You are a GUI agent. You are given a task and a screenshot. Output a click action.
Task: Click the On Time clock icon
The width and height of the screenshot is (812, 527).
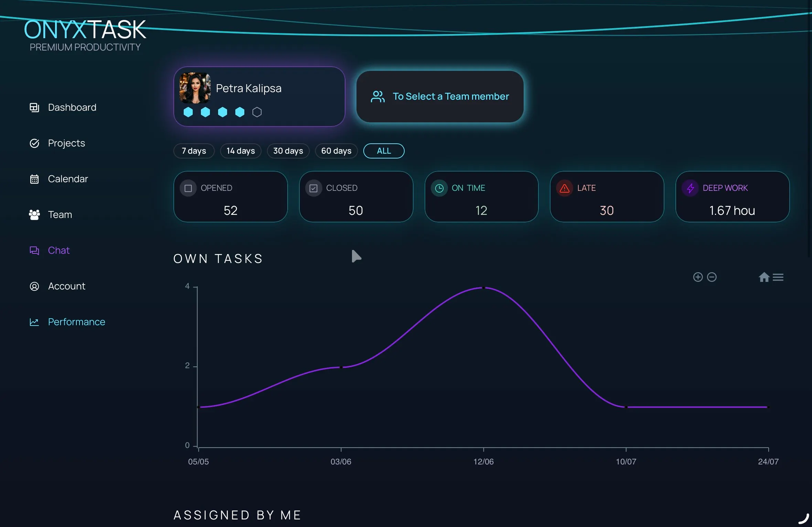tap(439, 188)
